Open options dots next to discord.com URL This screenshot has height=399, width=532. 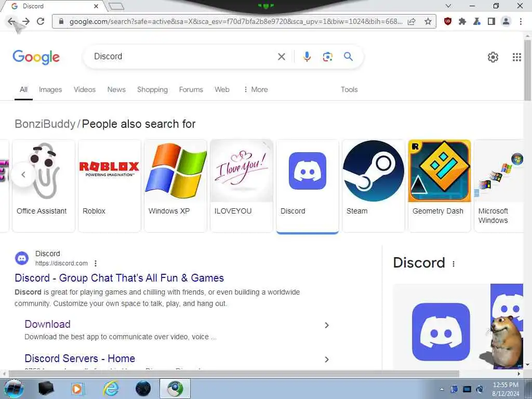point(96,263)
